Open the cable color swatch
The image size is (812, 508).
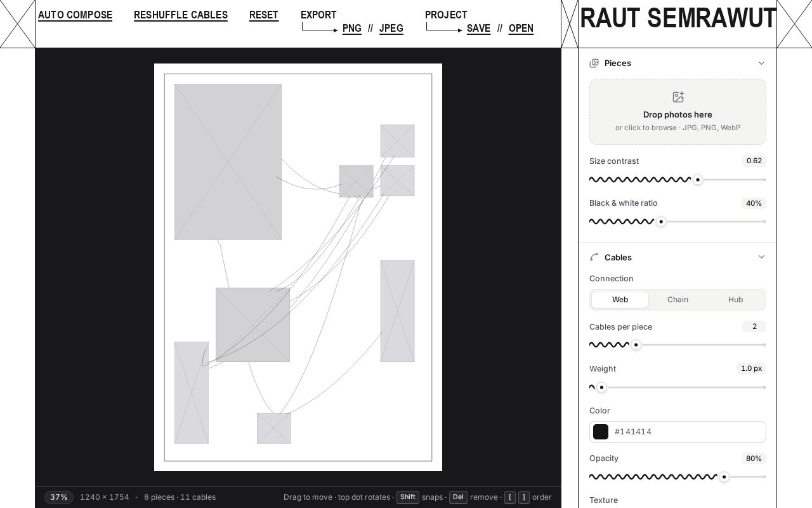[x=601, y=432]
